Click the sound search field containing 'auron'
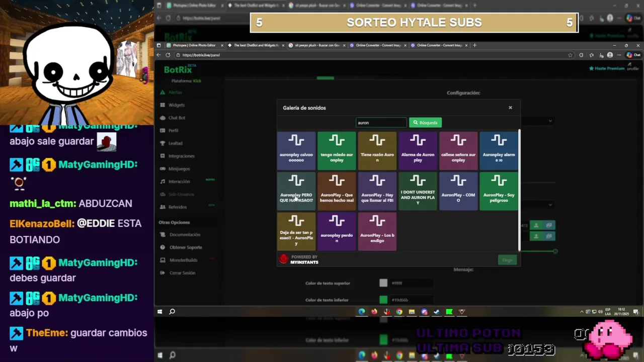 click(x=381, y=122)
